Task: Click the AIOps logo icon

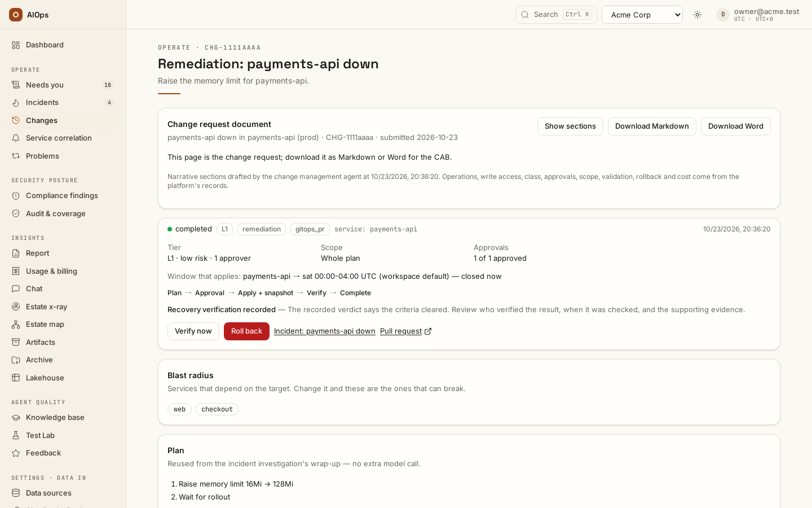Action: [16, 15]
